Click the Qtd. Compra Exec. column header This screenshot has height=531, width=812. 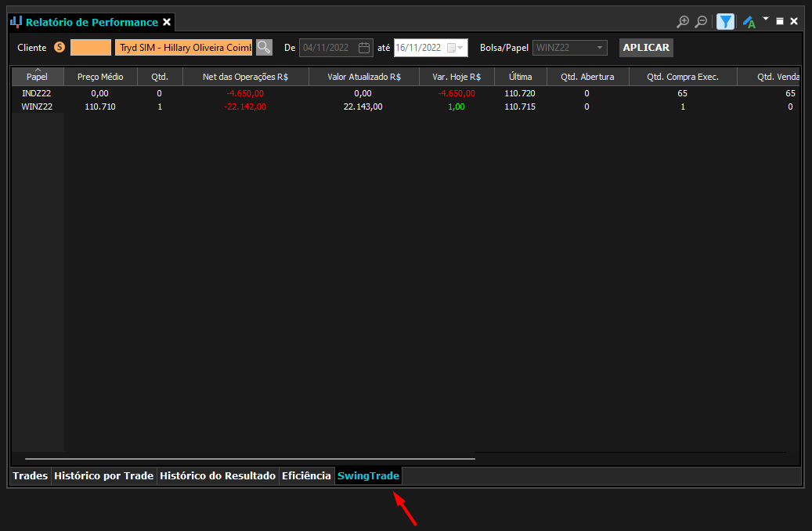[683, 77]
